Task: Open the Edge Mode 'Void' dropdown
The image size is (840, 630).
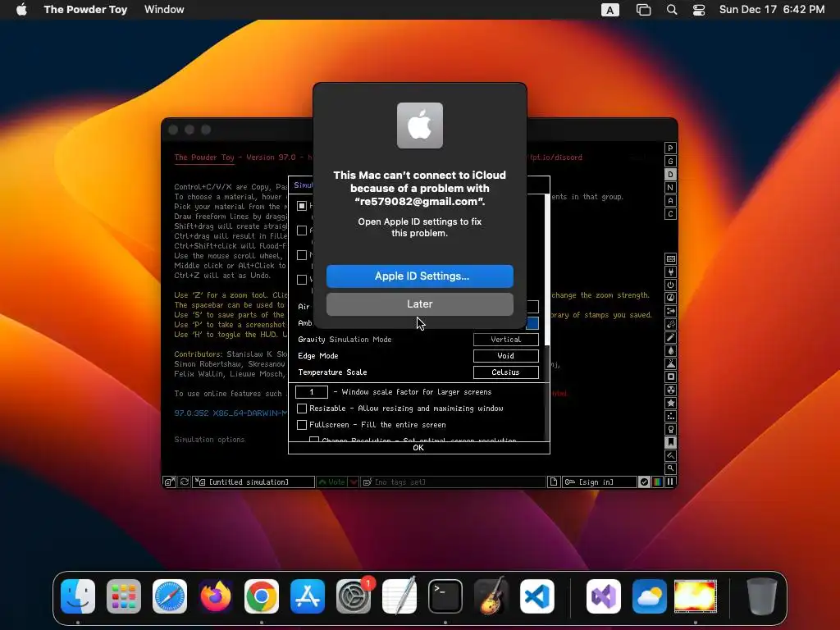Action: [x=505, y=356]
